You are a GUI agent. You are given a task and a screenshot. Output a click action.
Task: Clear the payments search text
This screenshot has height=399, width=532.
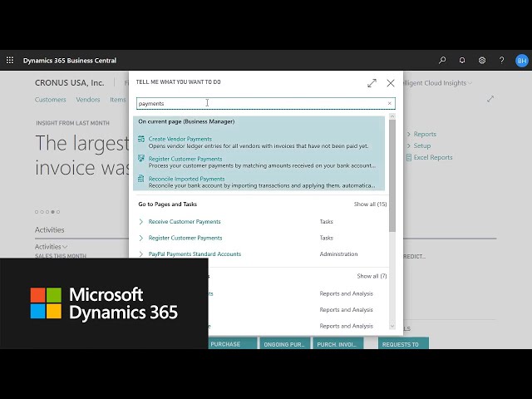pos(389,104)
